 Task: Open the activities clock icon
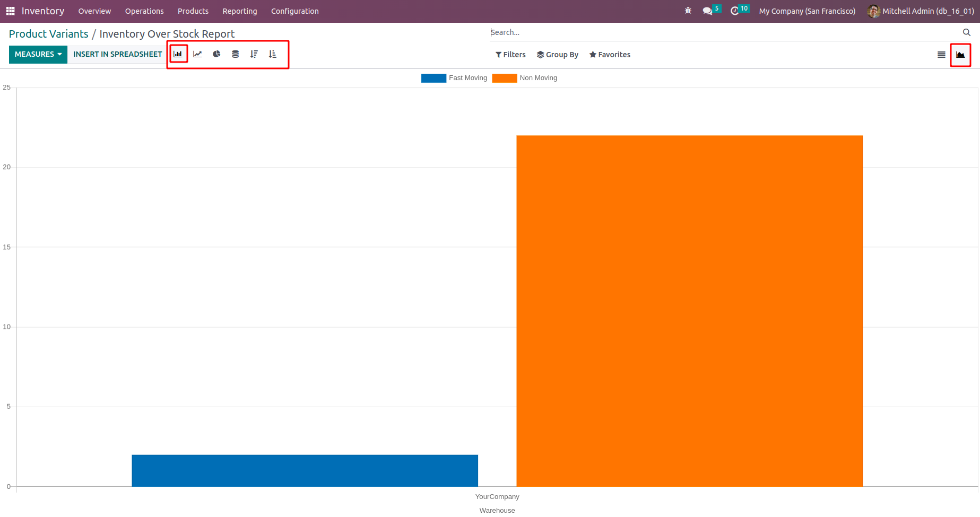tap(735, 11)
